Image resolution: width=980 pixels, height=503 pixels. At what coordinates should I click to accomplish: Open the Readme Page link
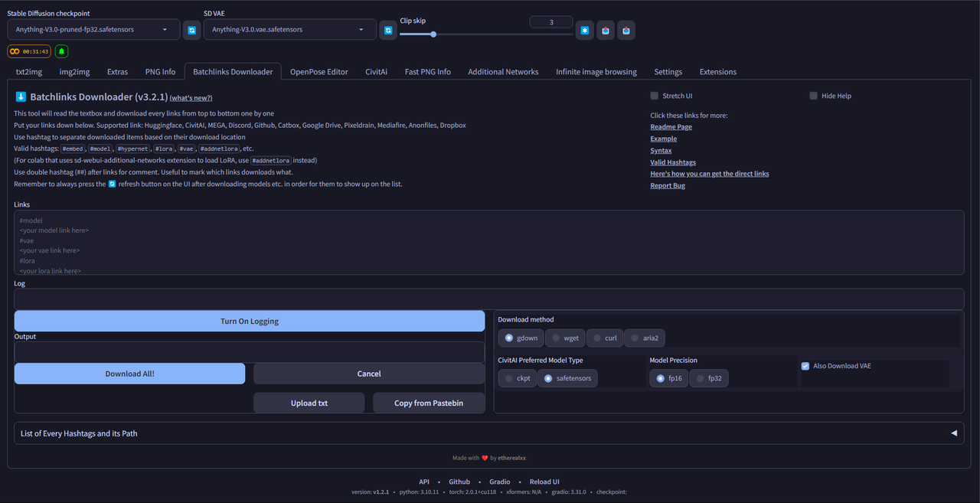[x=671, y=127]
